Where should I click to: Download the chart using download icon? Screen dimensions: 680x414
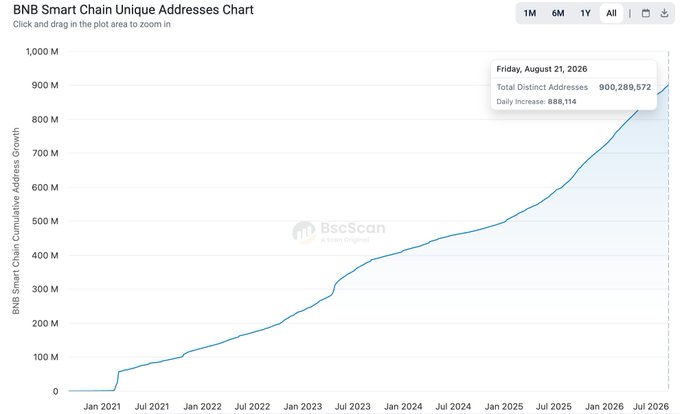[664, 13]
